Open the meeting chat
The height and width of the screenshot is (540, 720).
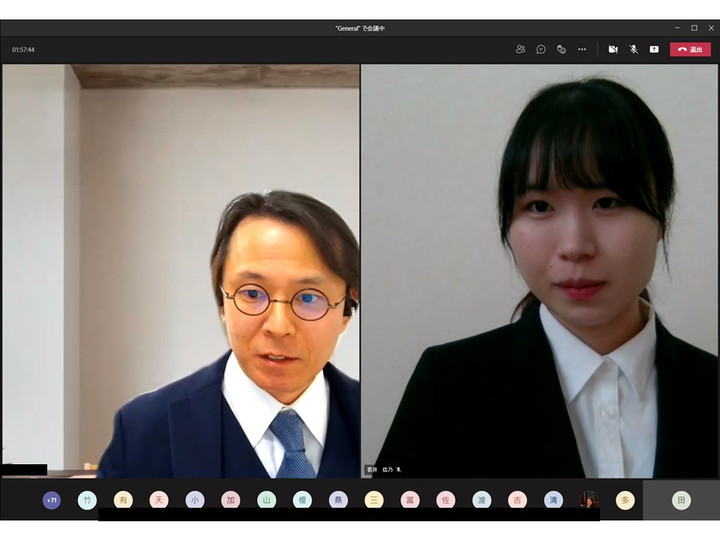pos(541,49)
